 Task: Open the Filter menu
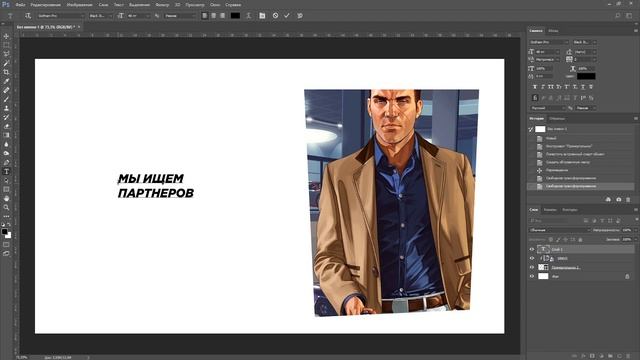click(162, 5)
